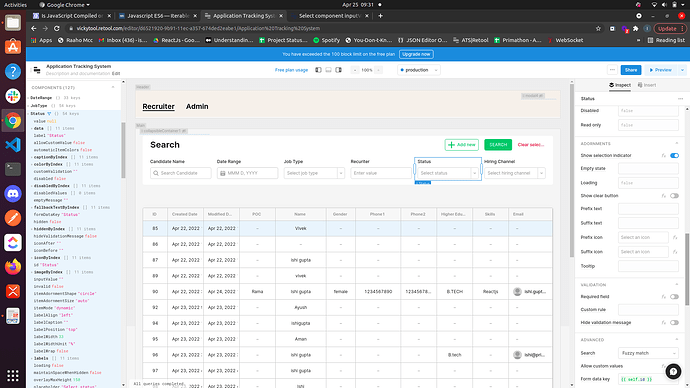Reload the page in Chrome
The width and height of the screenshot is (690, 388).
pos(57,28)
